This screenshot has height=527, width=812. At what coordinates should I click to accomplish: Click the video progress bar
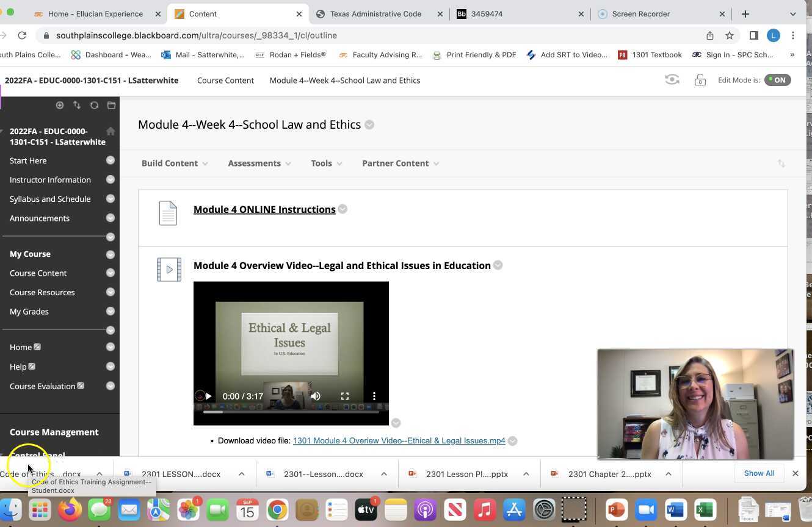pyautogui.click(x=291, y=412)
